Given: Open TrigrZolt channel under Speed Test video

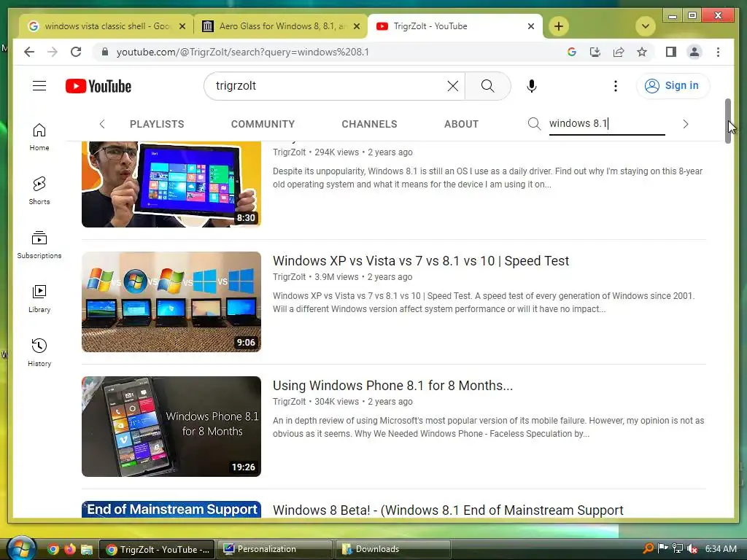Looking at the screenshot, I should coord(289,276).
